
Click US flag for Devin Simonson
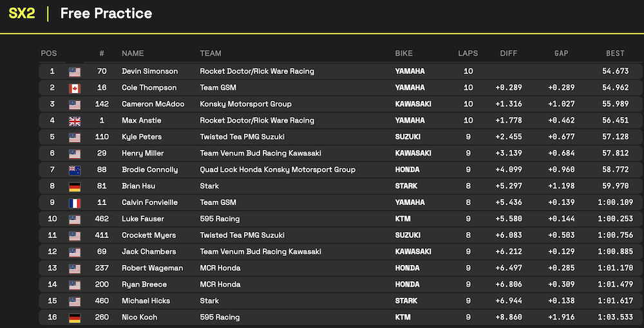point(75,72)
